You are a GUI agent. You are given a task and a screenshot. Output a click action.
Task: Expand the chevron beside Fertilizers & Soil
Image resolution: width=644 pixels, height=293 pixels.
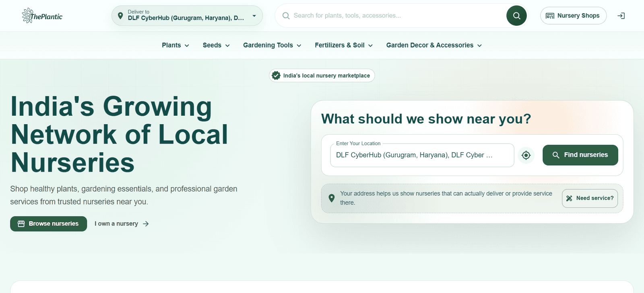point(370,45)
